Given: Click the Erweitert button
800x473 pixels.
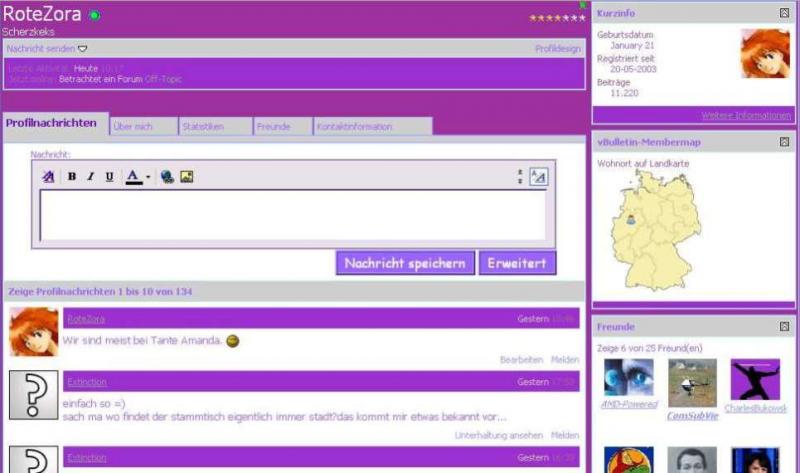Looking at the screenshot, I should (516, 263).
